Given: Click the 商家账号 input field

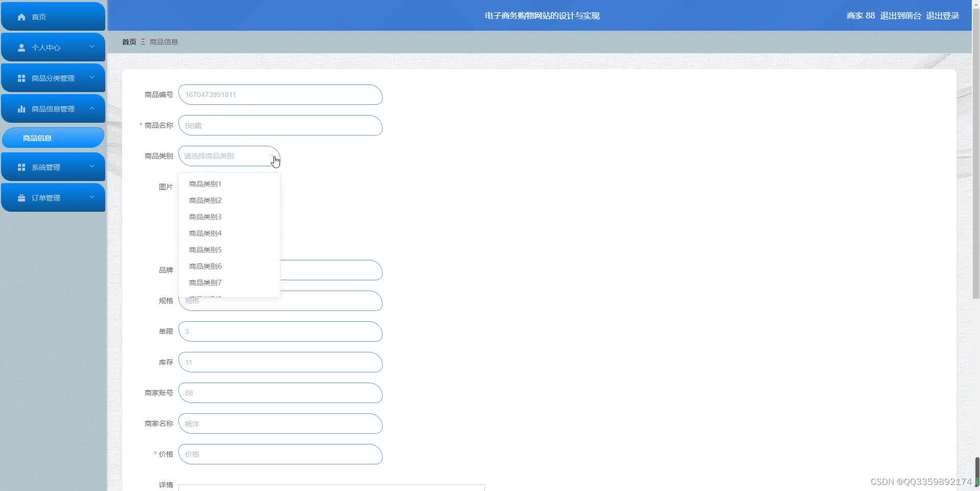Looking at the screenshot, I should tap(280, 393).
